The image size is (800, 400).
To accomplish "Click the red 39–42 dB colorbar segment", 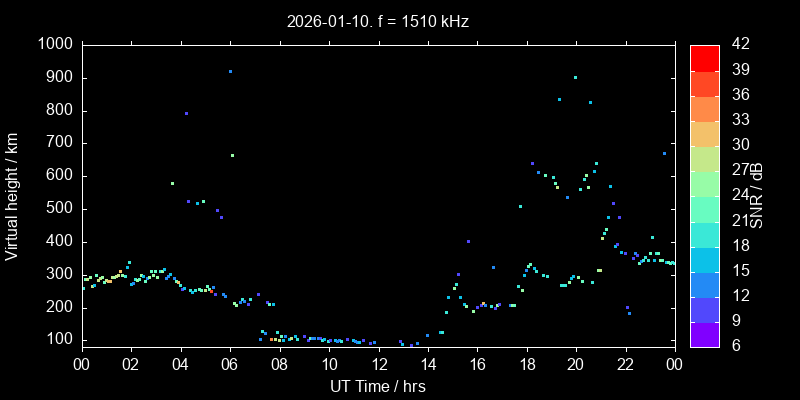I will click(x=704, y=58).
